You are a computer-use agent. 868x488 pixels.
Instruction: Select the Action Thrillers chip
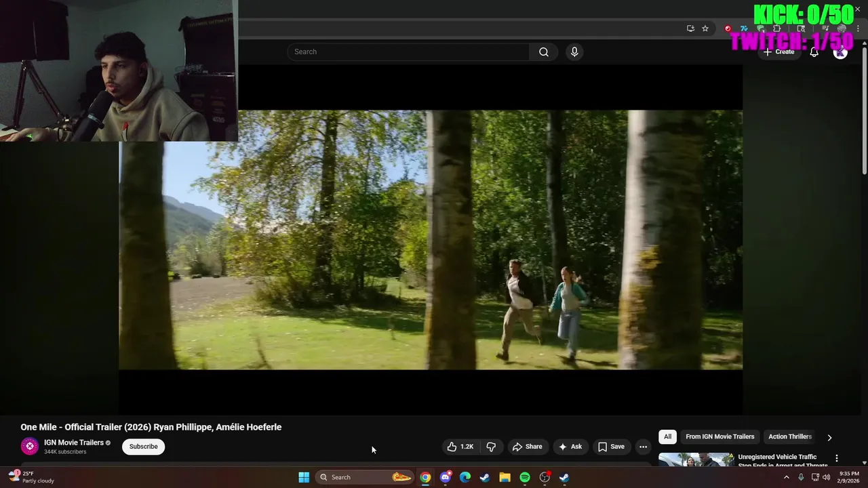tap(789, 437)
